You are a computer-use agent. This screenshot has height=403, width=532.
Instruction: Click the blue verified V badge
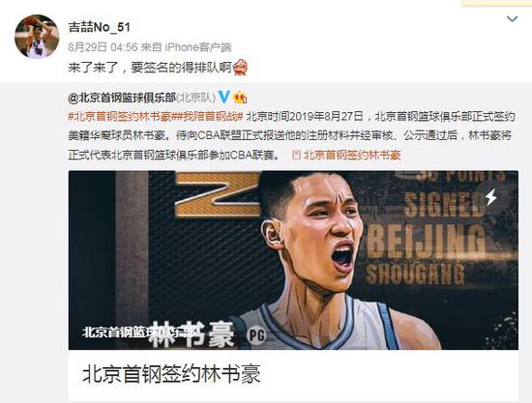(x=223, y=98)
